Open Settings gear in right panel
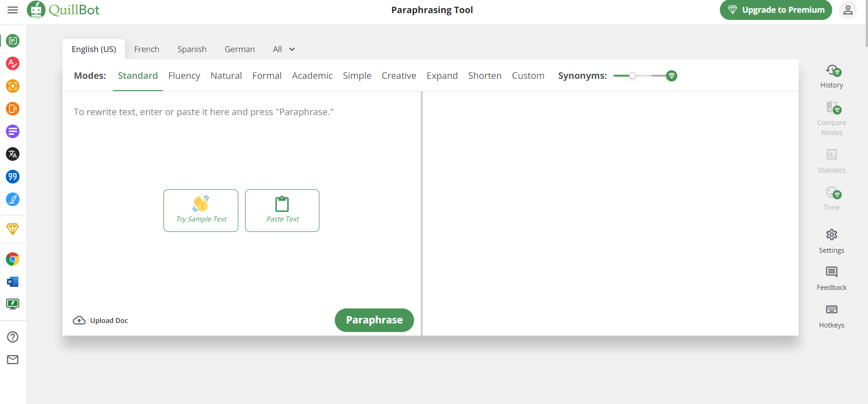 [831, 241]
